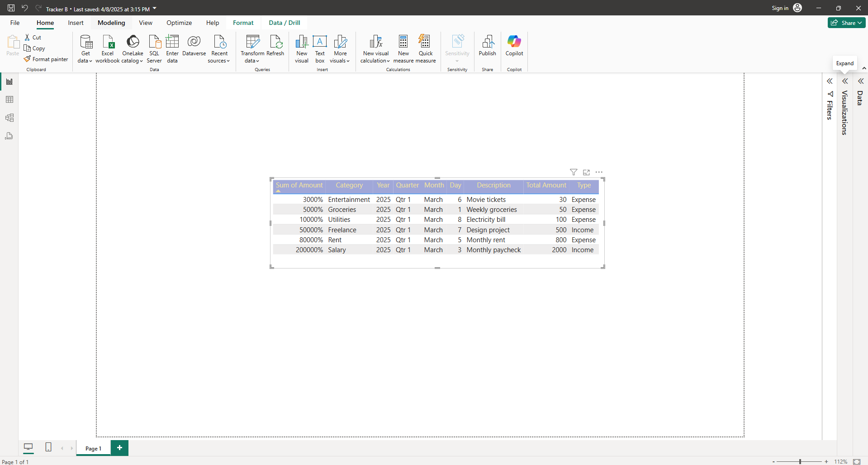Viewport: 868px width, 465px height.
Task: Add a new report page
Action: (119, 448)
